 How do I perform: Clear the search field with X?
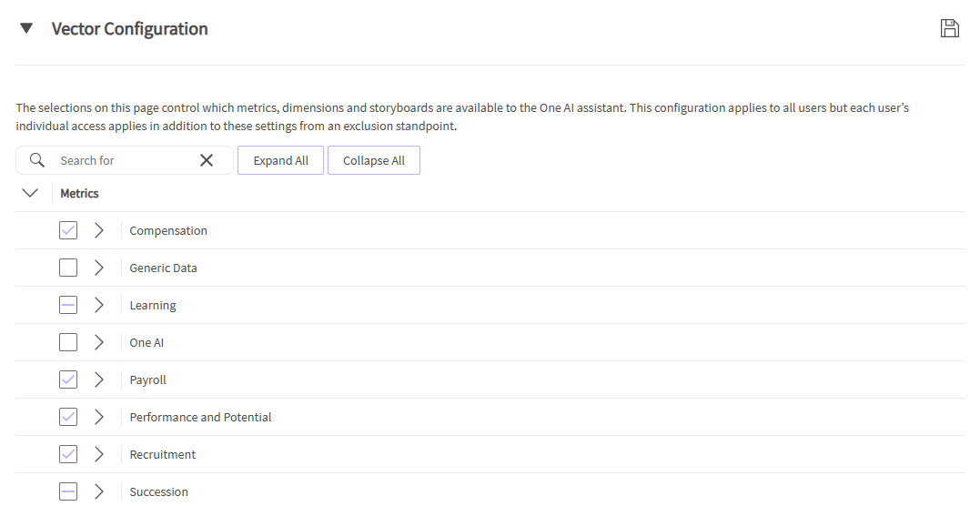click(207, 160)
